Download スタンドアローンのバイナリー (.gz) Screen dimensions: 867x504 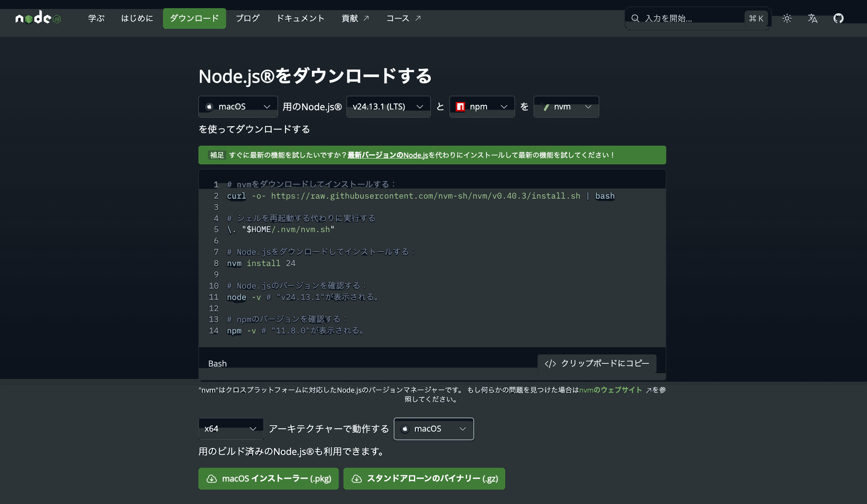pos(424,479)
